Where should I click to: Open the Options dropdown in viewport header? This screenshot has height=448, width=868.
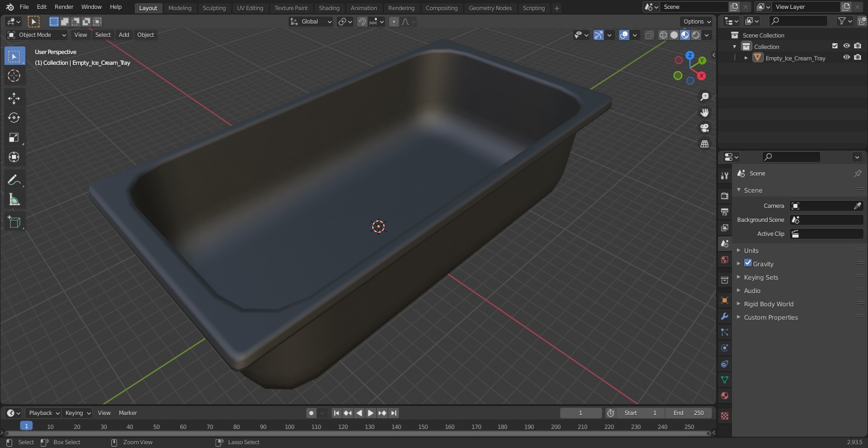point(697,22)
